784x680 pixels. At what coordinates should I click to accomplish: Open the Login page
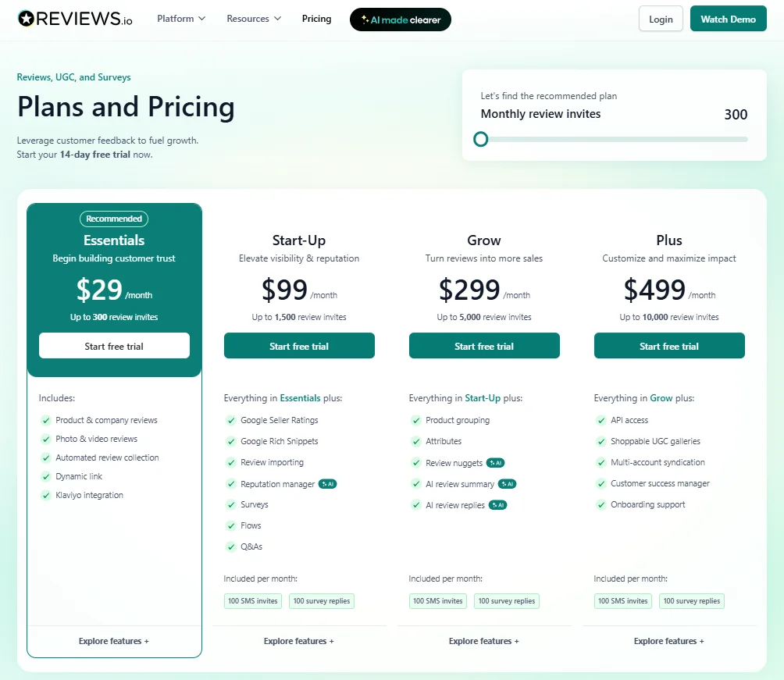pos(660,18)
